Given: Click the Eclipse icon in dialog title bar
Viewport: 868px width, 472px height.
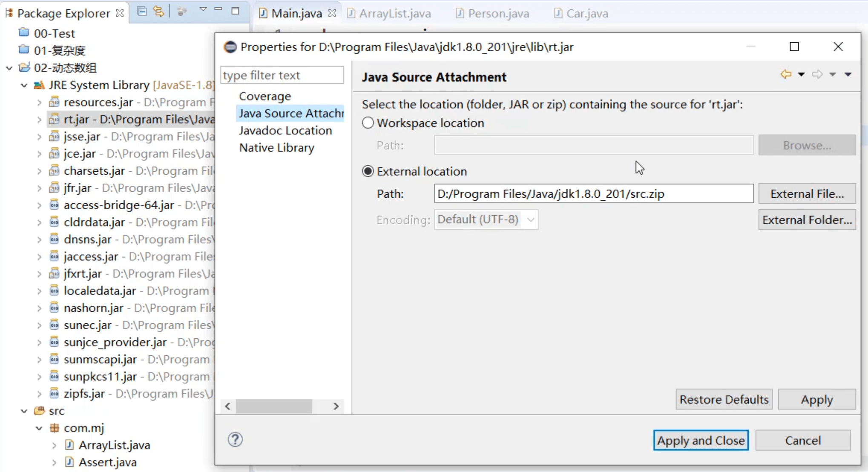Looking at the screenshot, I should click(230, 47).
